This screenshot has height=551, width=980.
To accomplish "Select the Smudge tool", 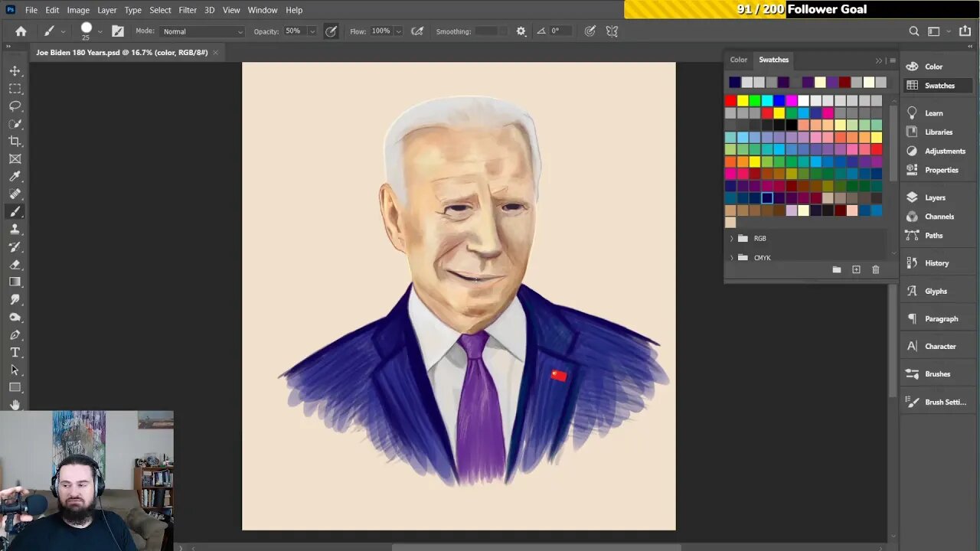I will pos(15,300).
